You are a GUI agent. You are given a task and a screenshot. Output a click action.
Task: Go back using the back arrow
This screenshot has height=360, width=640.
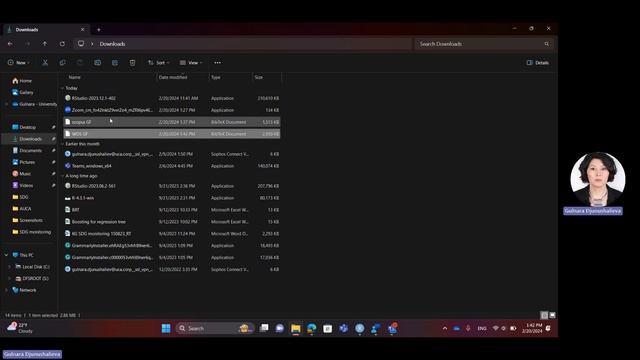10,44
